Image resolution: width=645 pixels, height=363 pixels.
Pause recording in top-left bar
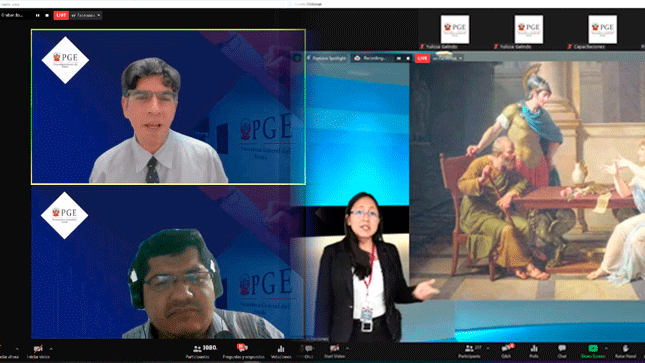[37, 15]
